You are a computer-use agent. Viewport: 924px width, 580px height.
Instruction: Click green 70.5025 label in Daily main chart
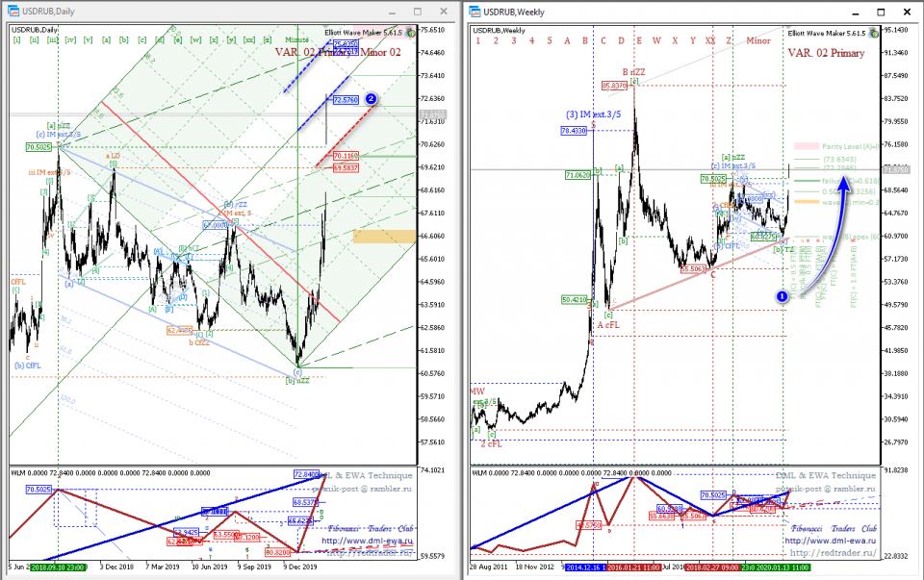(x=38, y=147)
